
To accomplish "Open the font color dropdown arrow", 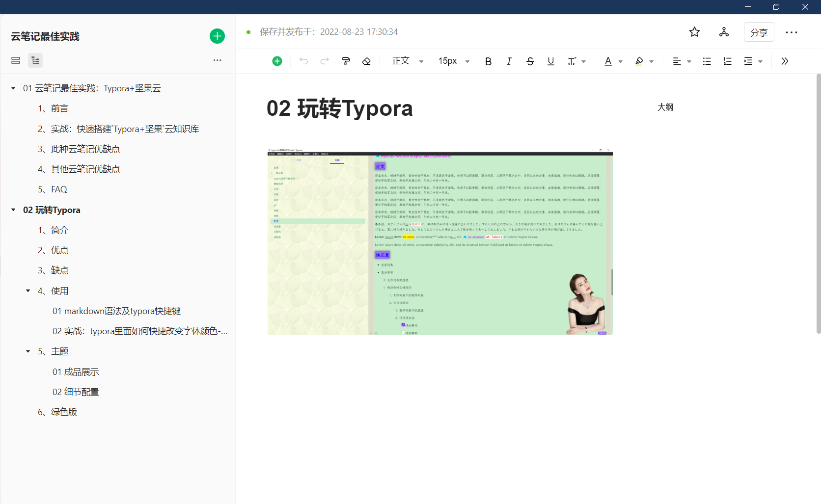I will point(621,62).
